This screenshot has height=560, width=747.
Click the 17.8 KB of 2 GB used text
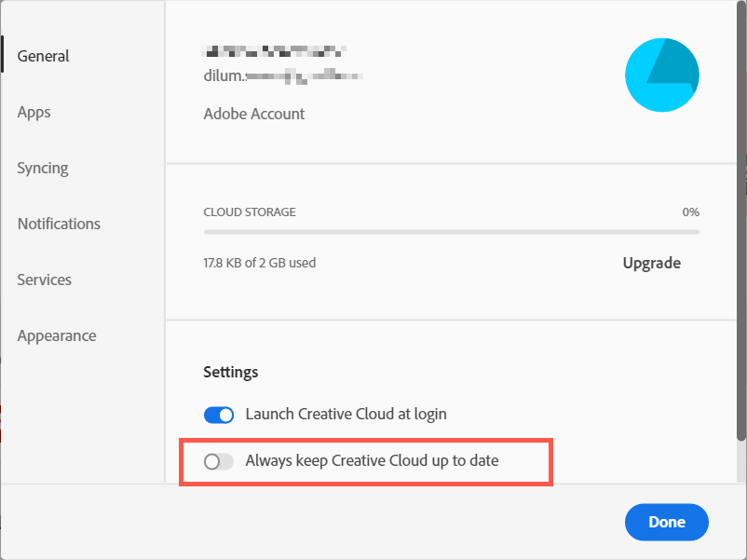(260, 263)
